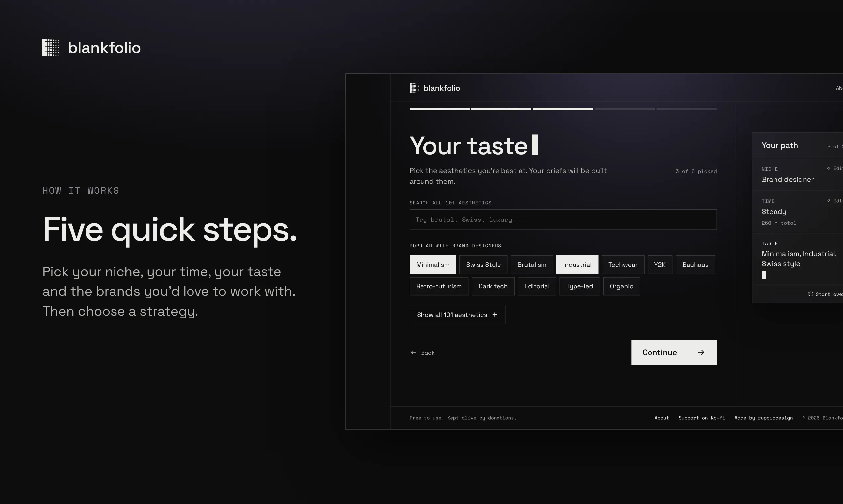
Task: Click the fifth progress step segment
Action: point(687,109)
